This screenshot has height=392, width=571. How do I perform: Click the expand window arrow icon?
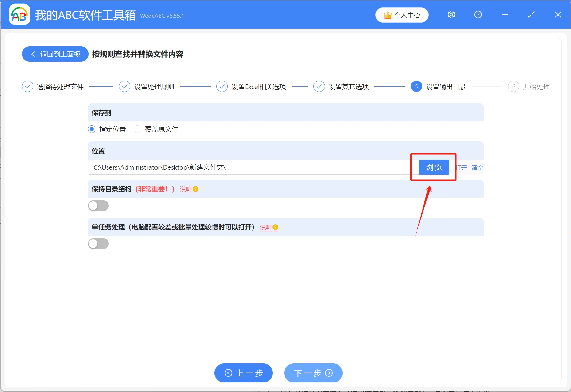point(531,15)
